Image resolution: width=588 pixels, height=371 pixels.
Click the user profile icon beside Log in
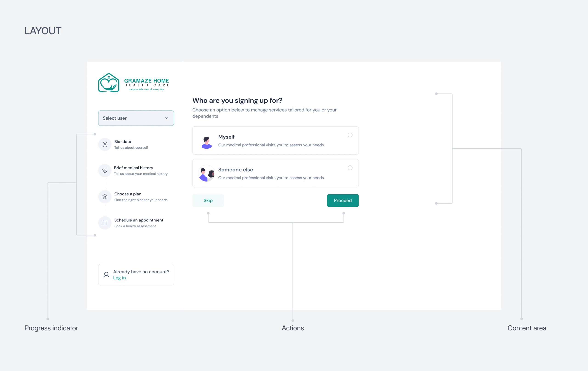click(106, 275)
